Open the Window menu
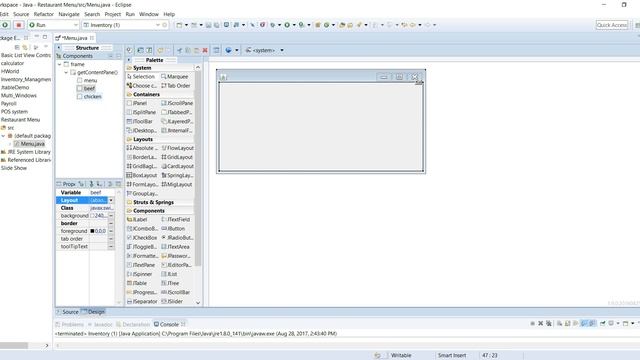The width and height of the screenshot is (640, 360). [x=149, y=14]
